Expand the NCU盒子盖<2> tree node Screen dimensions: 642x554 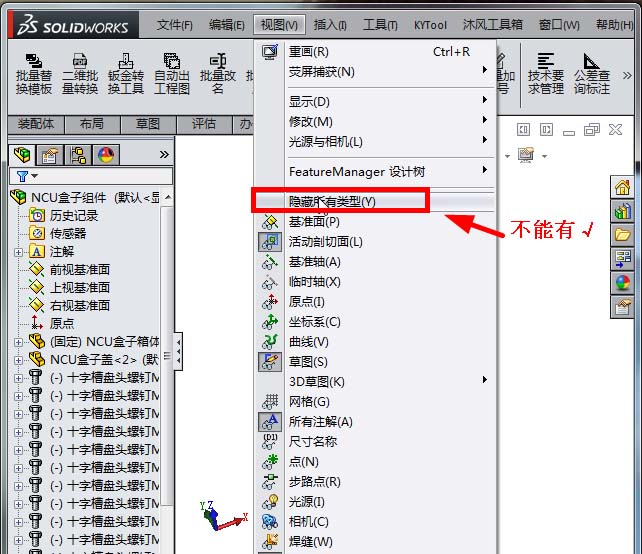point(18,360)
